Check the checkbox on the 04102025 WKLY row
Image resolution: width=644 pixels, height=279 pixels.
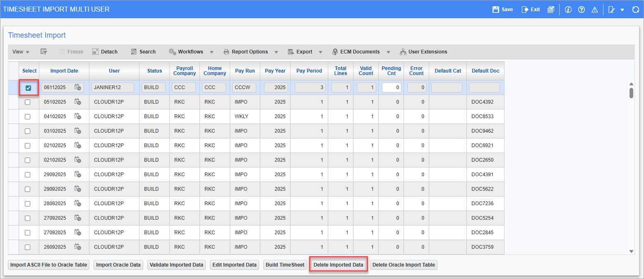tap(28, 116)
